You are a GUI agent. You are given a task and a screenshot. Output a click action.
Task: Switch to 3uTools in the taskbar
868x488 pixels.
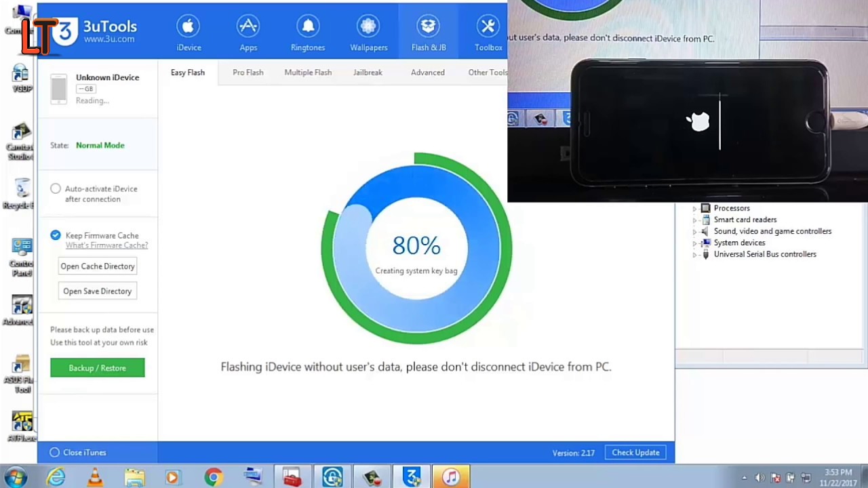point(412,477)
